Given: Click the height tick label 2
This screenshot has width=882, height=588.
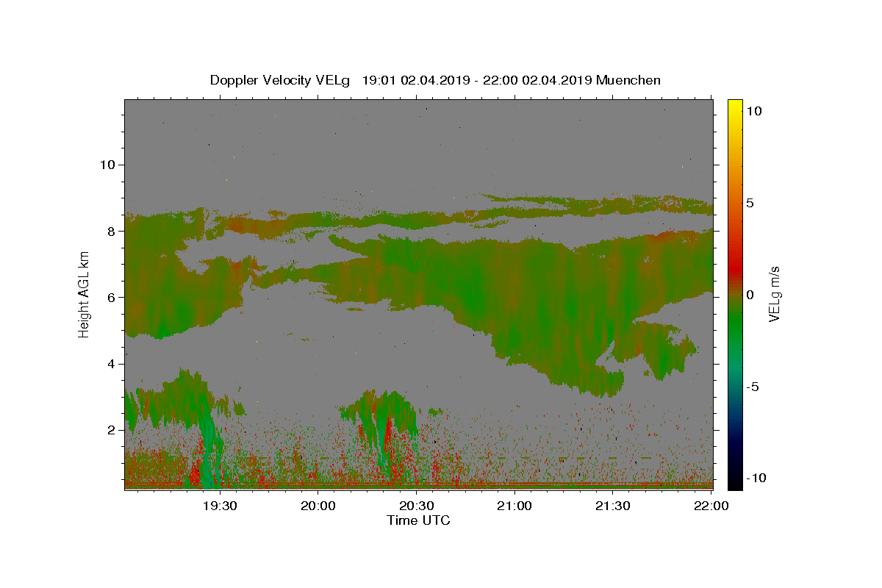Looking at the screenshot, I should click(111, 430).
